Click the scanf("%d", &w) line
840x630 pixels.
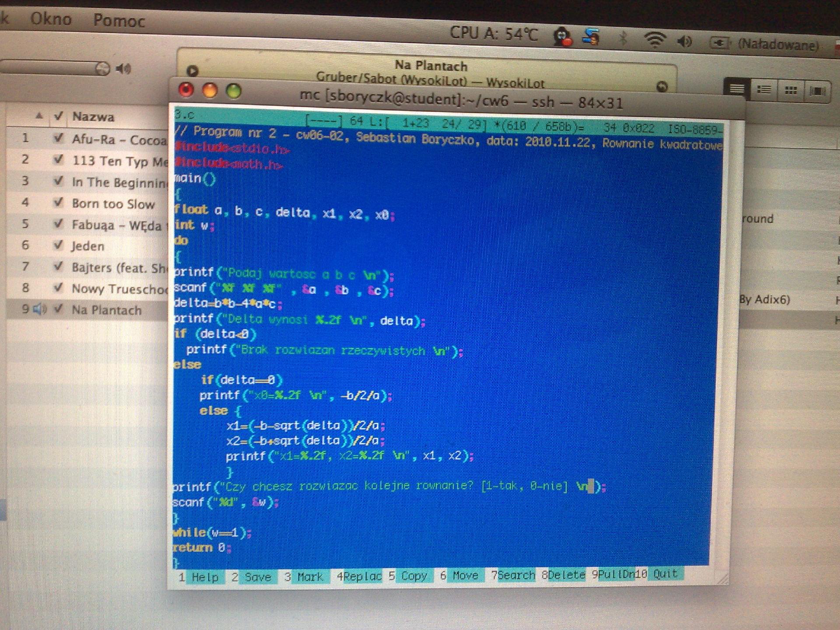tap(226, 502)
